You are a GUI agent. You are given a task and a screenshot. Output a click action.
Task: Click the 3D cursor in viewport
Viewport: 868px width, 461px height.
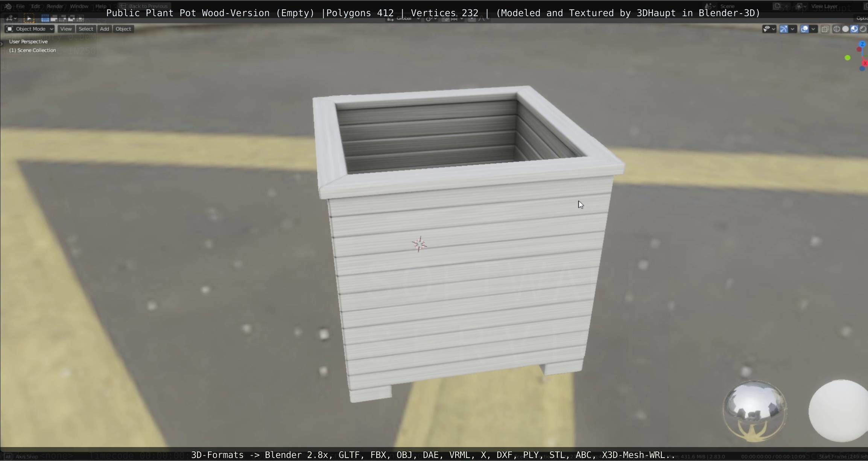(419, 244)
